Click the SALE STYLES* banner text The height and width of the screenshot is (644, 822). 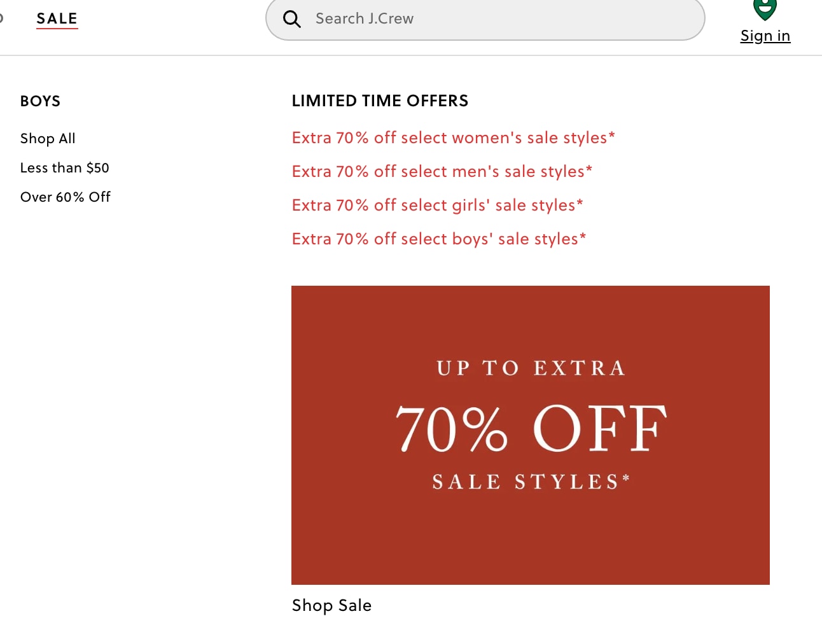531,482
